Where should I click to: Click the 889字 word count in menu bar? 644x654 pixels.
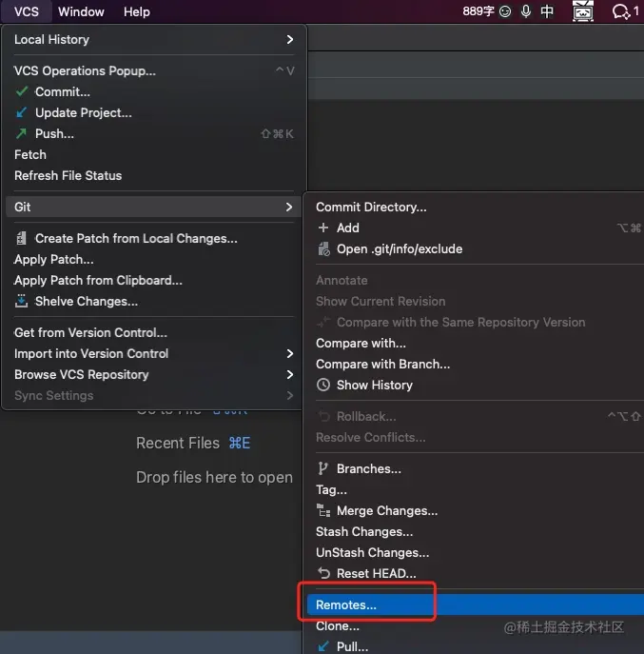coord(478,11)
